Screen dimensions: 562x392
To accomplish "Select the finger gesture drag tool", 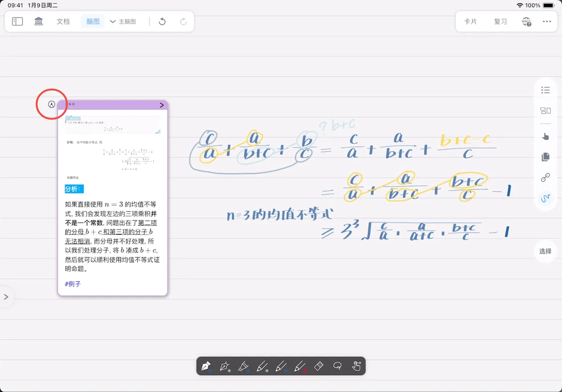I will 356,366.
